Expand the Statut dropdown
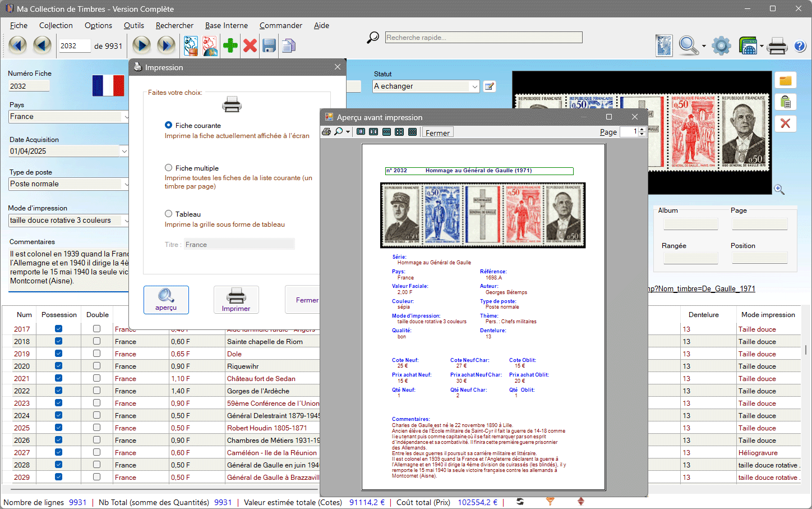 474,86
